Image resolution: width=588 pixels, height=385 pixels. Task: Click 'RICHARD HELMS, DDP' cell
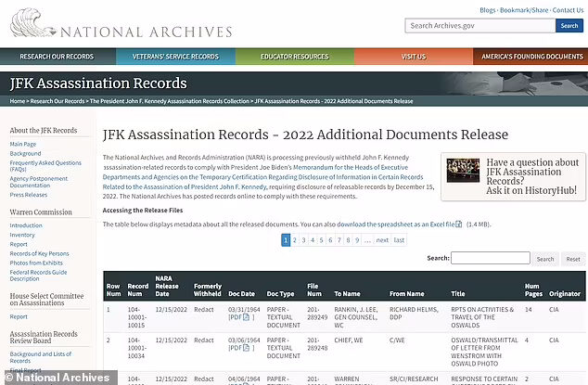(414, 314)
